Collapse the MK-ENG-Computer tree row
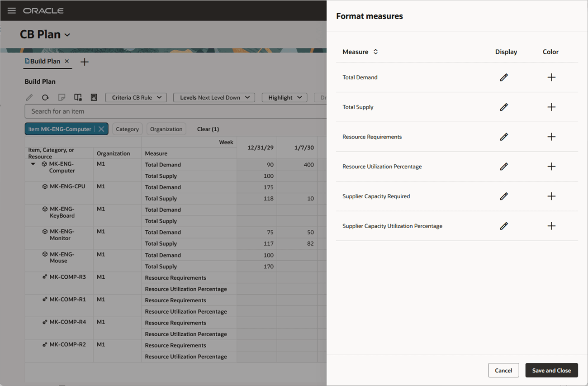 [x=33, y=164]
